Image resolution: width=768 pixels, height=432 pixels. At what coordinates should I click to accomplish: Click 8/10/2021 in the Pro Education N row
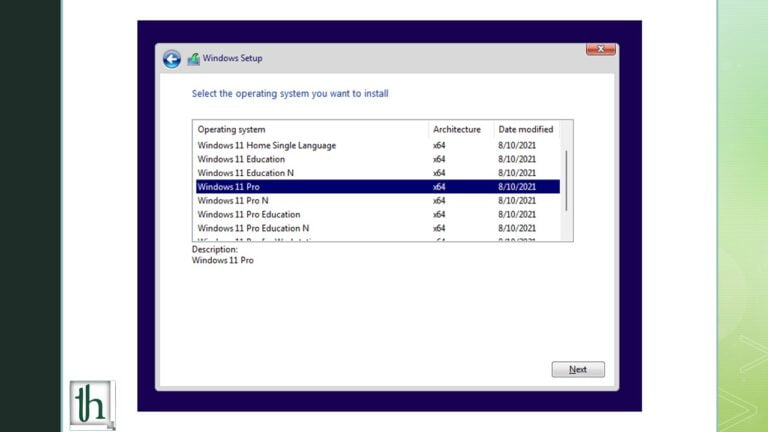coord(517,228)
